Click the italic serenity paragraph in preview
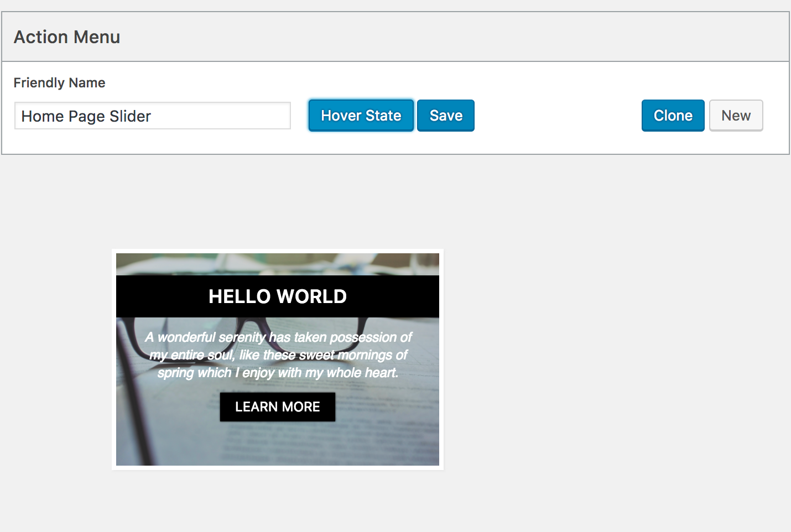 [x=278, y=354]
